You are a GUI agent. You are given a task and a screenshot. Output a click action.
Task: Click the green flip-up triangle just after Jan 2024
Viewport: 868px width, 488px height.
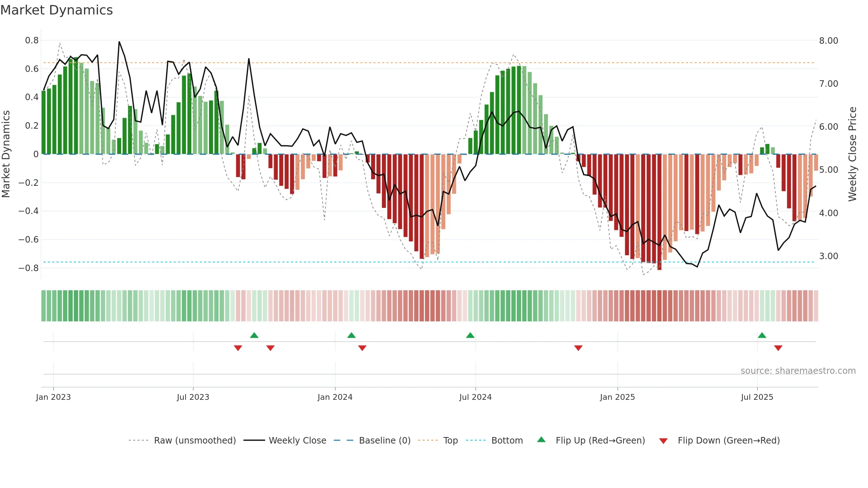click(x=352, y=335)
